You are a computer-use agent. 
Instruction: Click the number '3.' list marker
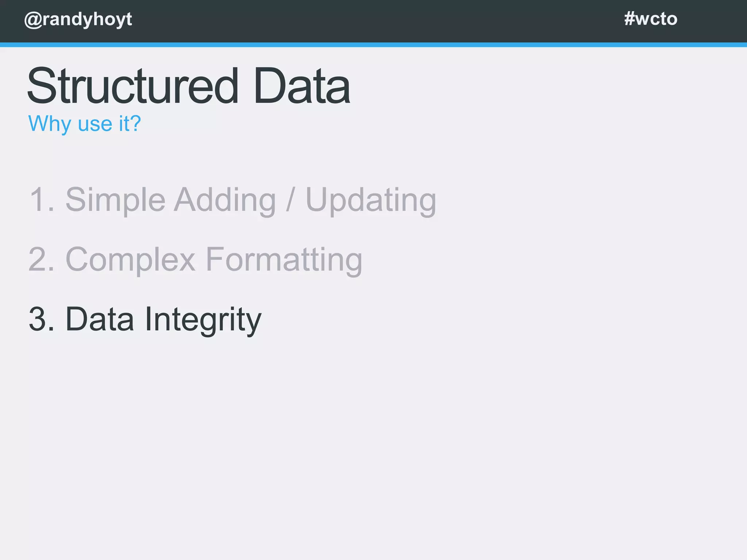[x=42, y=319]
